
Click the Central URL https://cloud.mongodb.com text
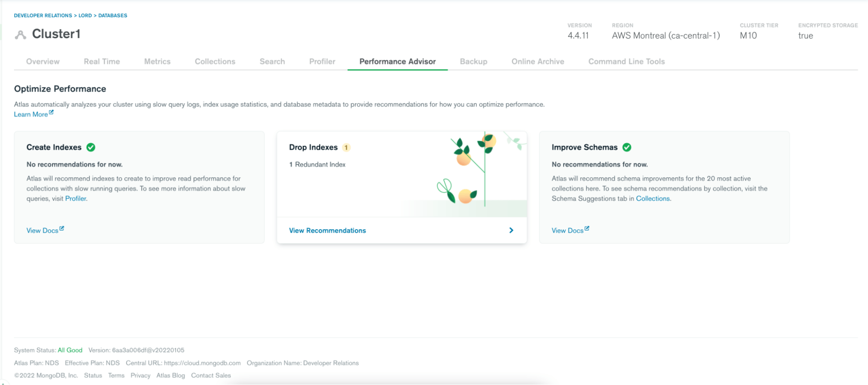[x=183, y=363]
